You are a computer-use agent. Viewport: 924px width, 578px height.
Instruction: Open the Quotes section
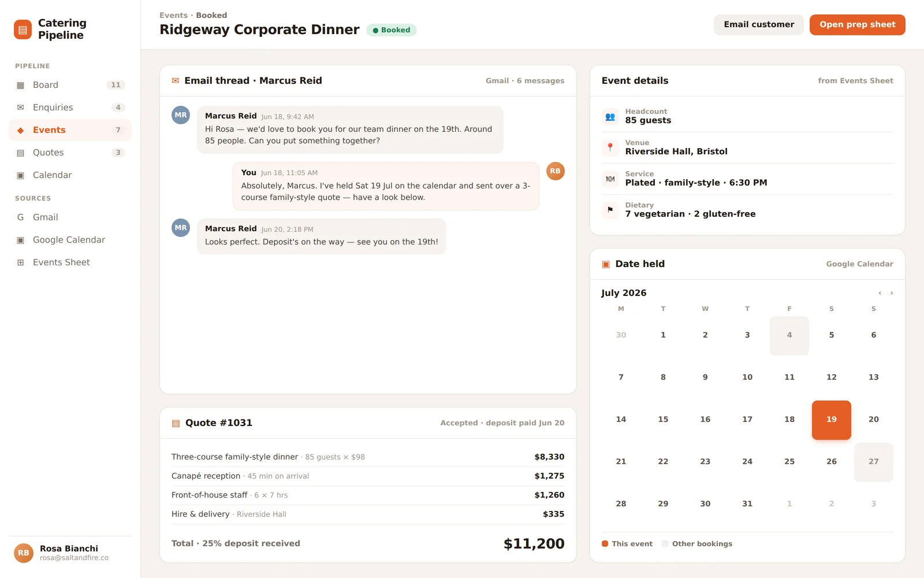click(70, 153)
